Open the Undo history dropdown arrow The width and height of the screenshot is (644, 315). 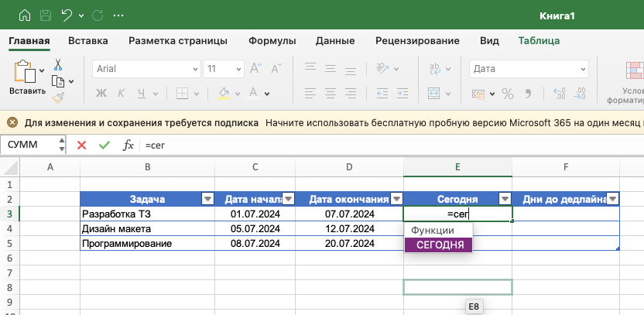pos(81,16)
